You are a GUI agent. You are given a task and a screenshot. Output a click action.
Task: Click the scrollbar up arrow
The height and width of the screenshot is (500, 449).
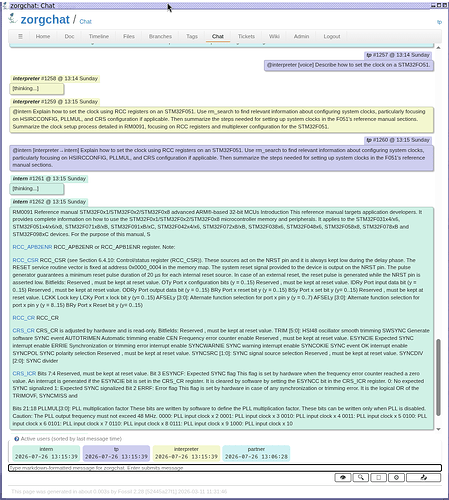pos(438,48)
